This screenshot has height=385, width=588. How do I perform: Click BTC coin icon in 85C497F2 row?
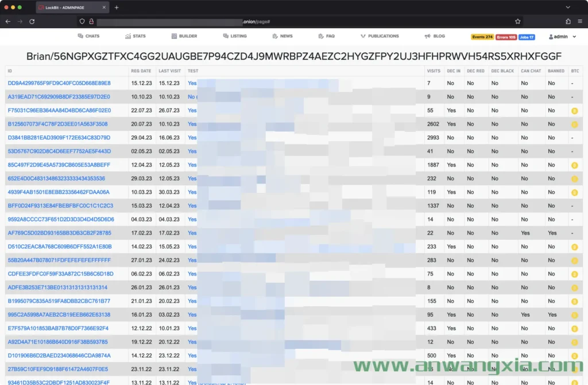[x=574, y=165]
